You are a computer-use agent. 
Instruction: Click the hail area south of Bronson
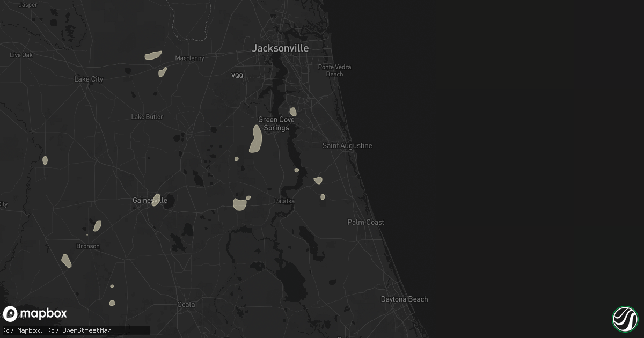[67, 261]
